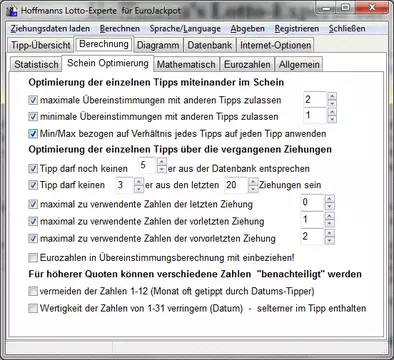
Task: Click the last 20 Ziehungen number field
Action: 236,185
